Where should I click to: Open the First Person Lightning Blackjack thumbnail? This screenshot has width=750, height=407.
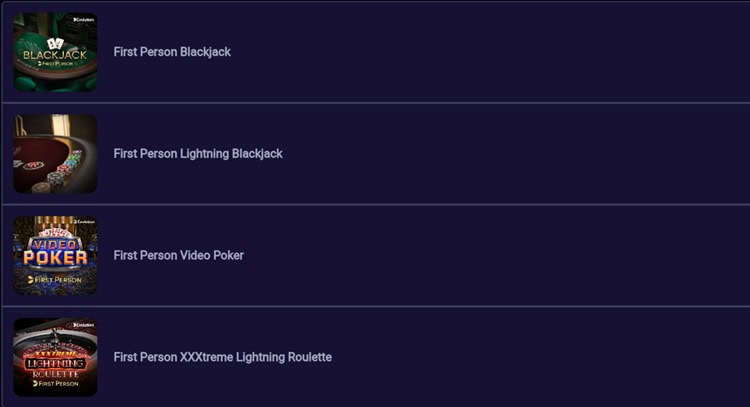(55, 154)
